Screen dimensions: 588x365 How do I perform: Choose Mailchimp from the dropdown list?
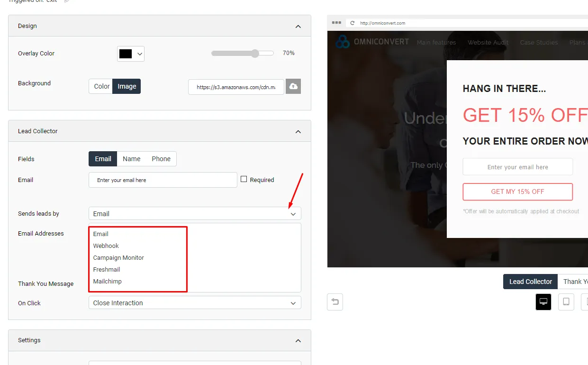tap(108, 281)
